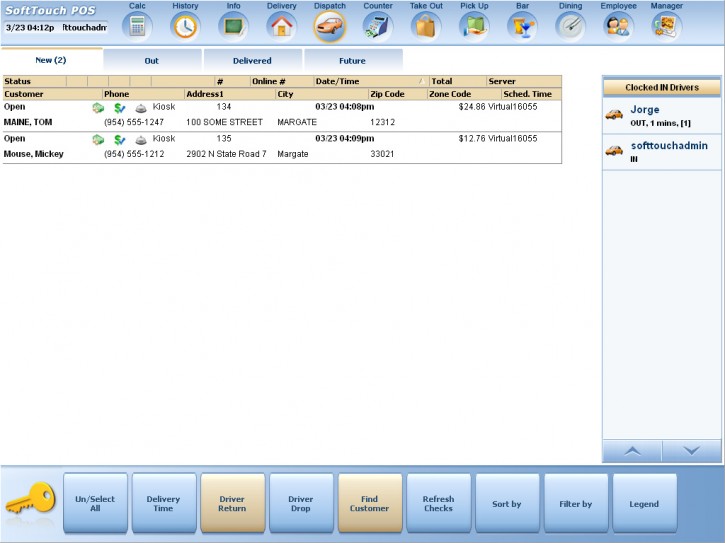The image size is (725, 543).
Task: Click car icon beside driver Jorge
Action: pyautogui.click(x=614, y=114)
